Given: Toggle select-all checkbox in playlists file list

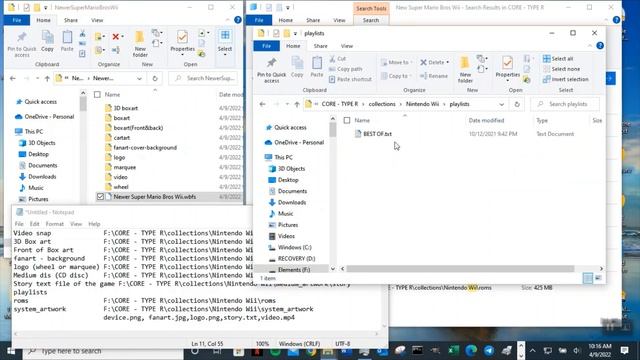Looking at the screenshot, I should pos(347,120).
